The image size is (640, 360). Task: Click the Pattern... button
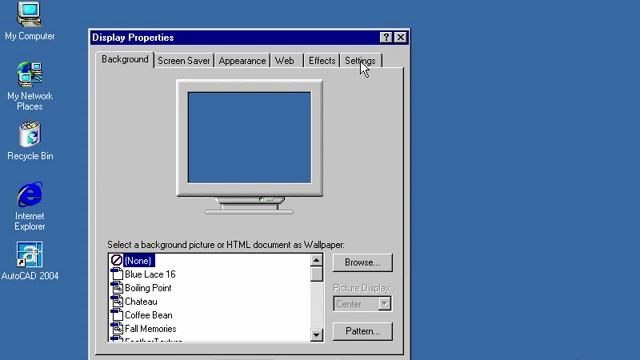click(x=362, y=331)
